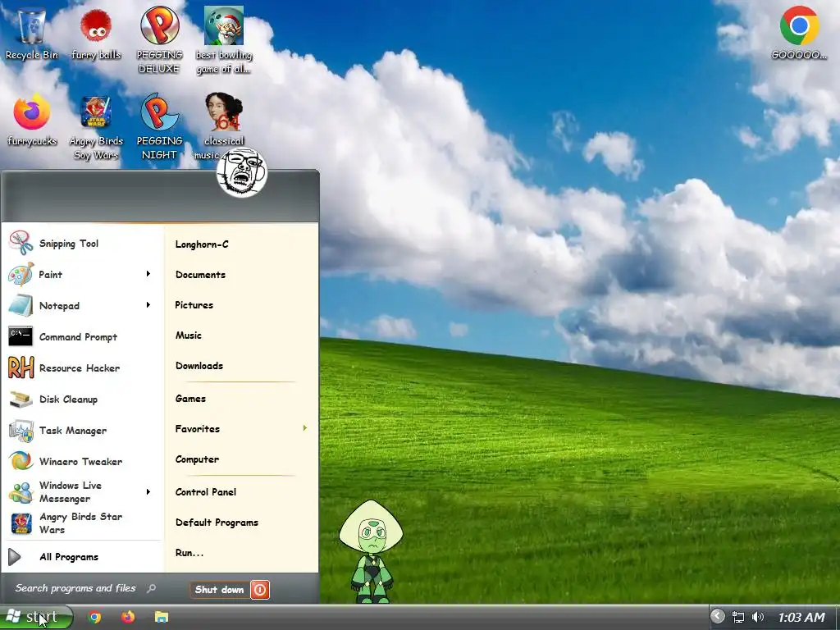Launch Resource Hacker from Start menu

pyautogui.click(x=83, y=368)
